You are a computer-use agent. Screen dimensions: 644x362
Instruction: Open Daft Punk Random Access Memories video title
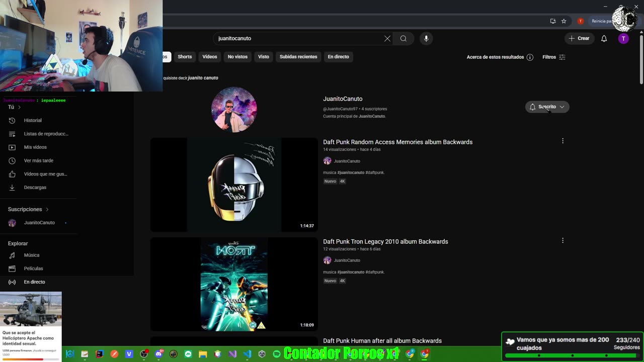point(397,142)
